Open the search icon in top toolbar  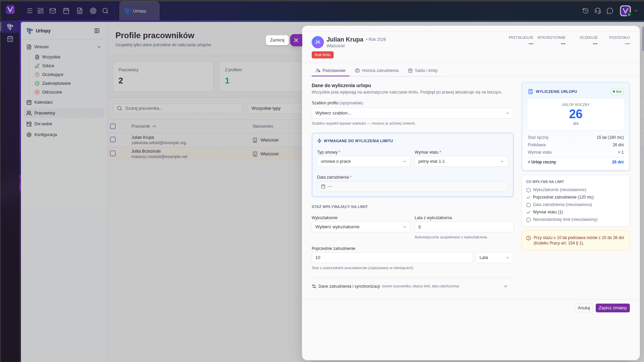click(x=105, y=10)
